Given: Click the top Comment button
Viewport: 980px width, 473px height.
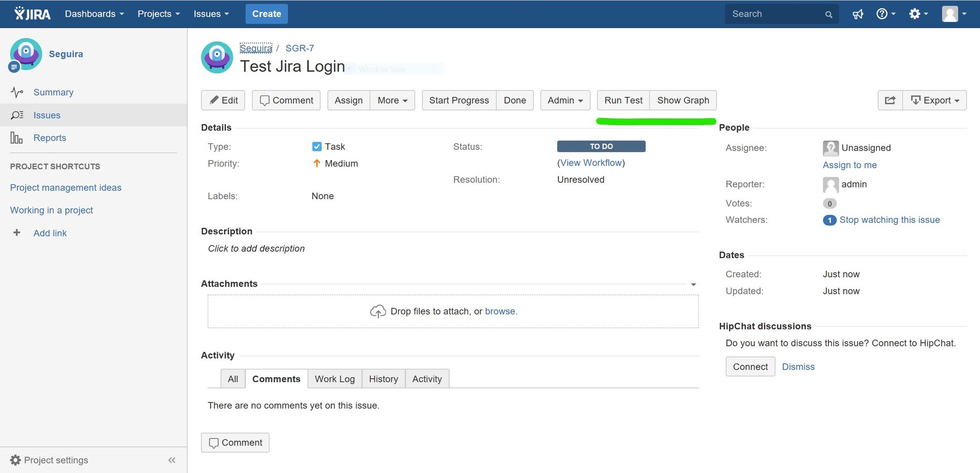Looking at the screenshot, I should click(x=287, y=100).
